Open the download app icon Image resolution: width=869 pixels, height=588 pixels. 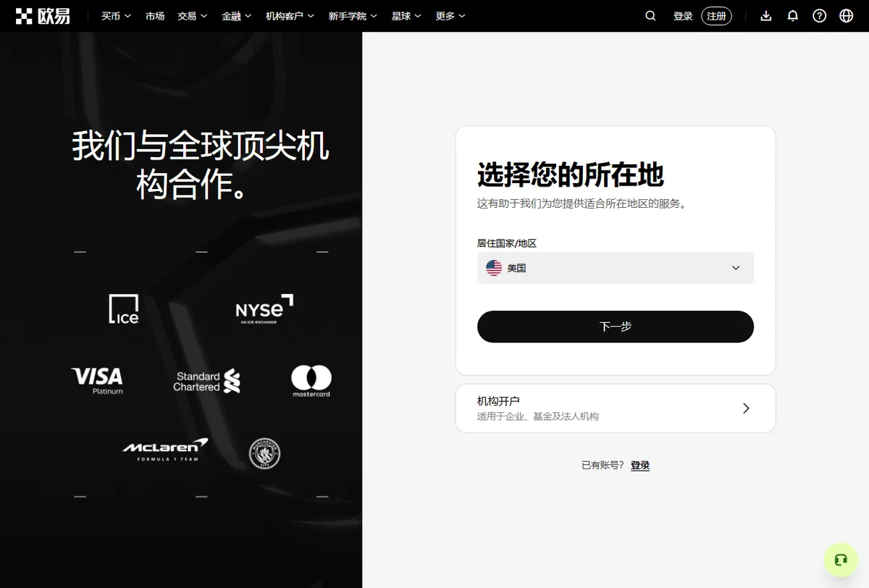pos(766,16)
